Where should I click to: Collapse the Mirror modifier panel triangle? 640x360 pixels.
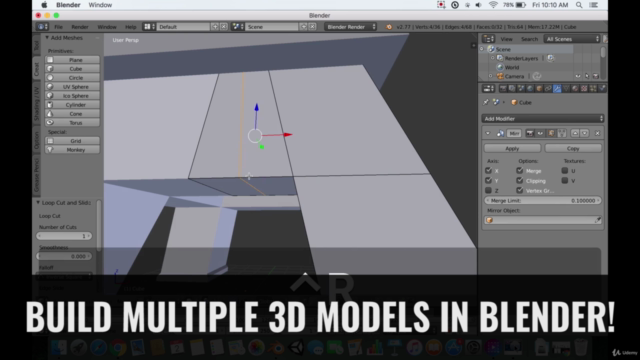coord(488,133)
